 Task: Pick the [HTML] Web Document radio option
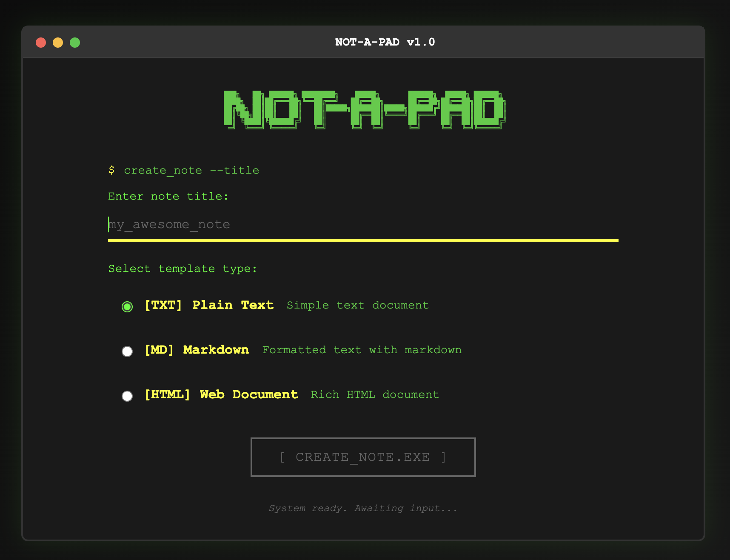coord(127,396)
